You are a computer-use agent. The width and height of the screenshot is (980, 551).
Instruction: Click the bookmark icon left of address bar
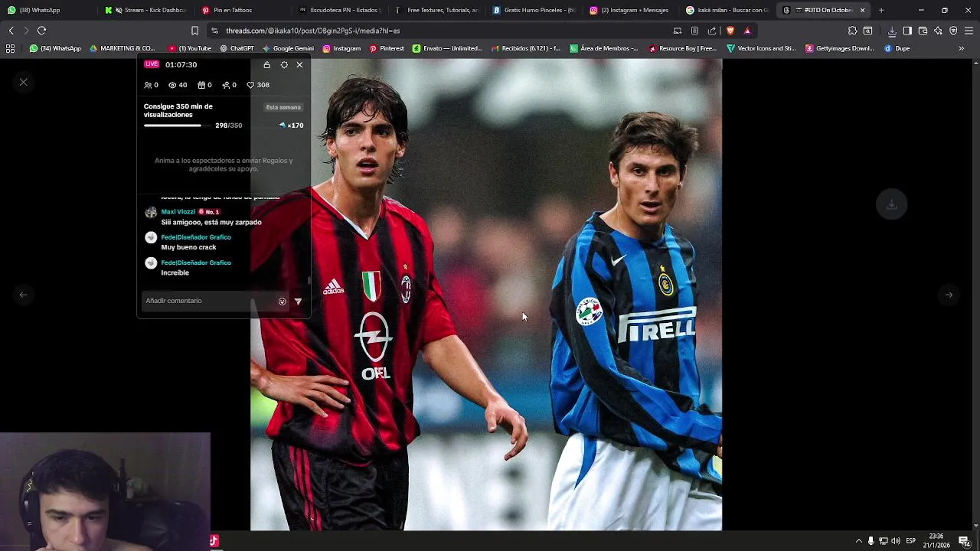[x=194, y=31]
